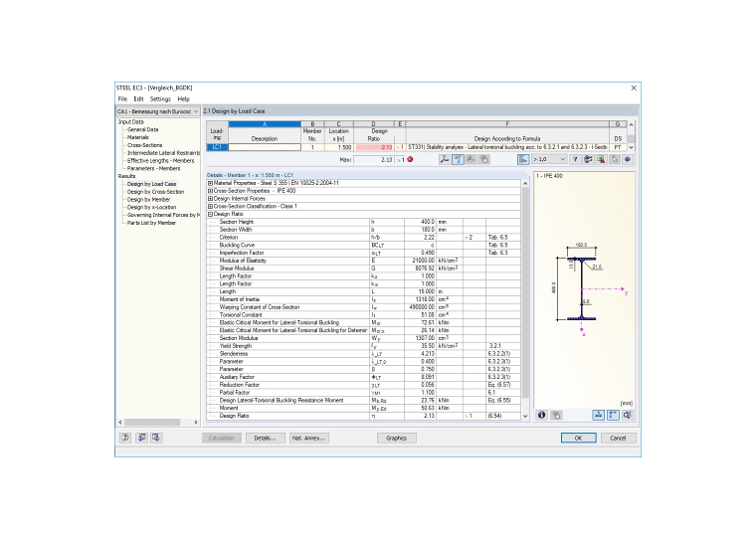Click the ST331) Stability analysis formula cell

click(x=507, y=147)
